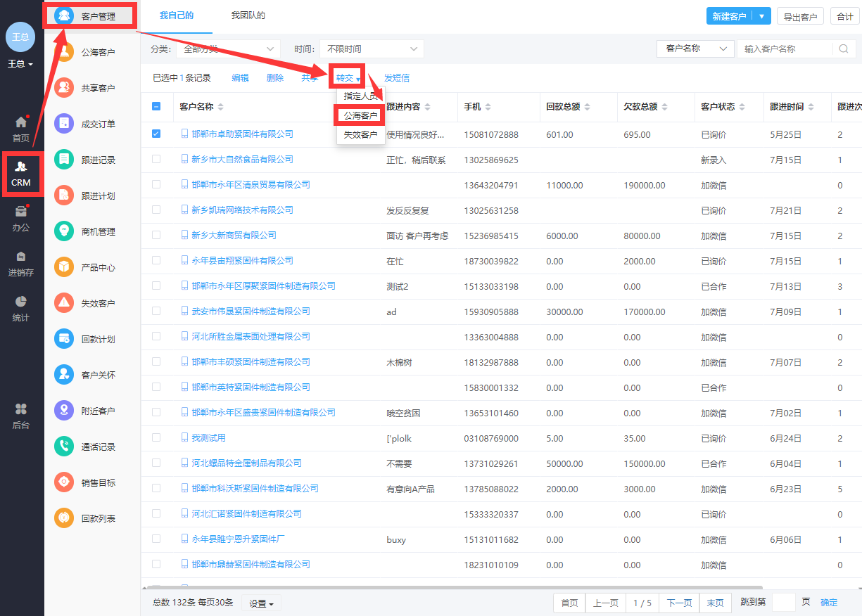Go to 末页 last page button

tap(716, 603)
